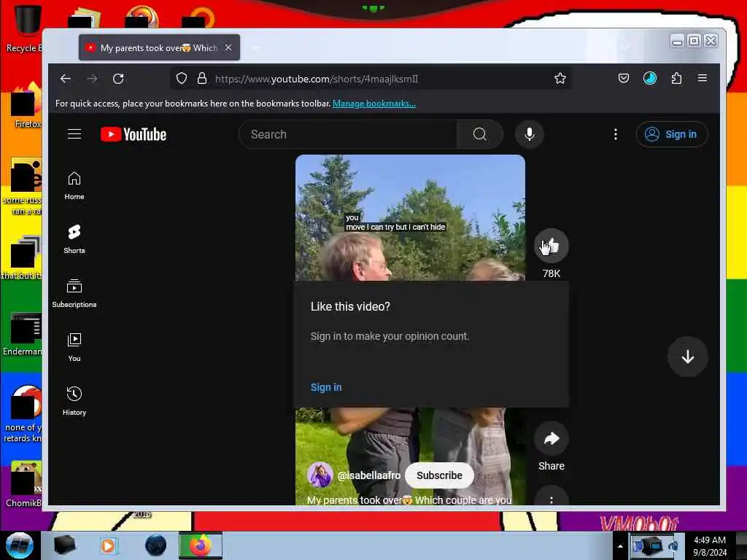This screenshot has width=747, height=560.
Task: Open the Firefox account profile icon
Action: click(650, 78)
